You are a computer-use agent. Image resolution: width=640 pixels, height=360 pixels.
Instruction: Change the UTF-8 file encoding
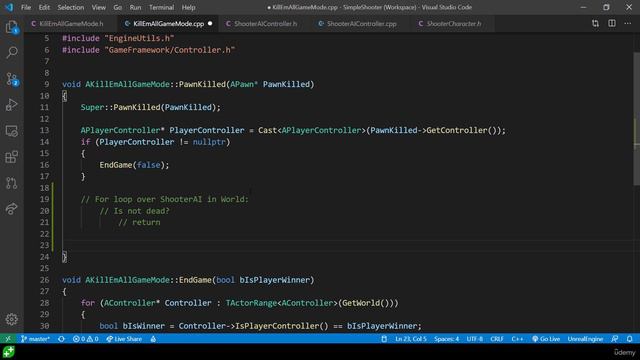pos(474,339)
